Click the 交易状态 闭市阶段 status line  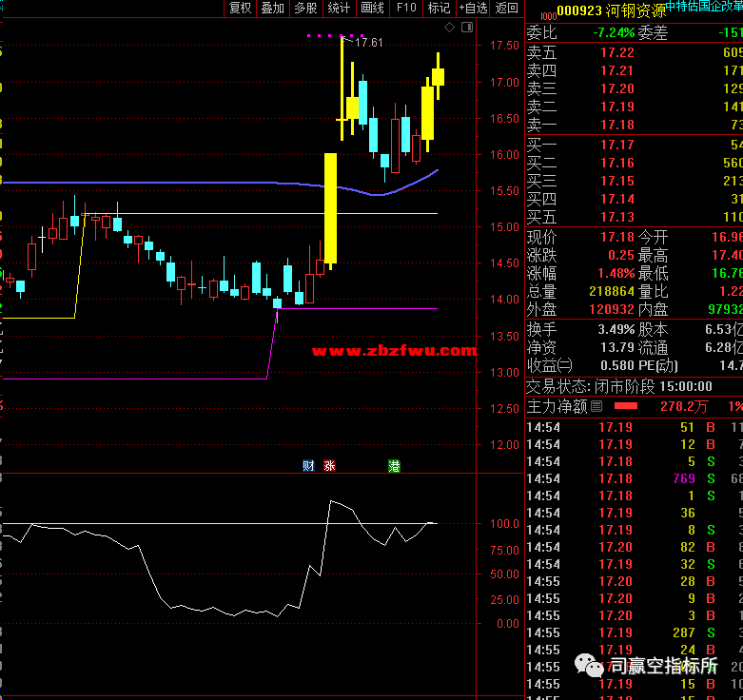click(619, 386)
